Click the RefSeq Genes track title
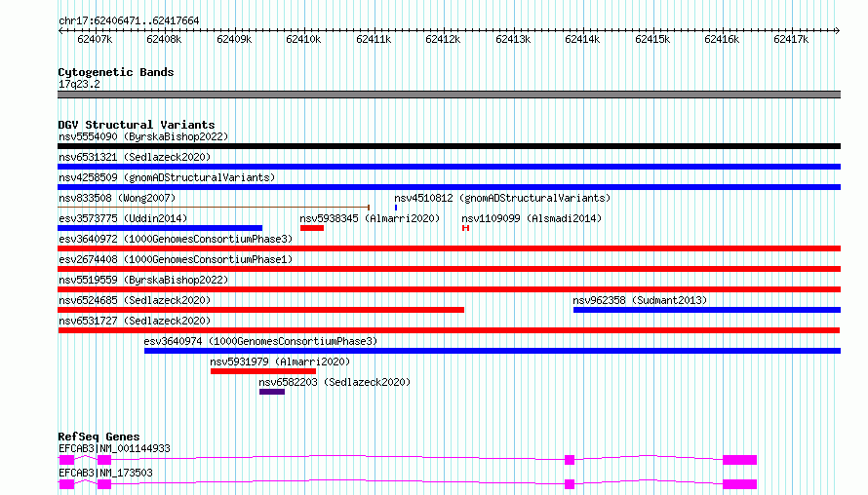 99,437
